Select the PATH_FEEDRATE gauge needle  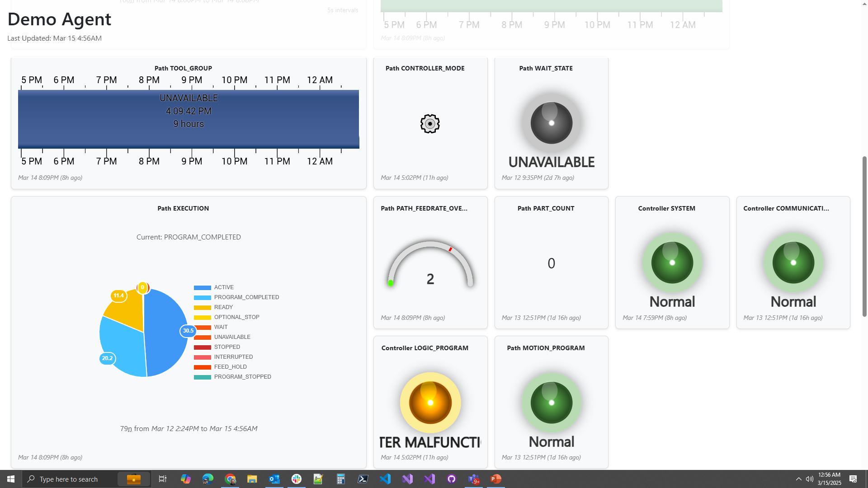tap(450, 249)
